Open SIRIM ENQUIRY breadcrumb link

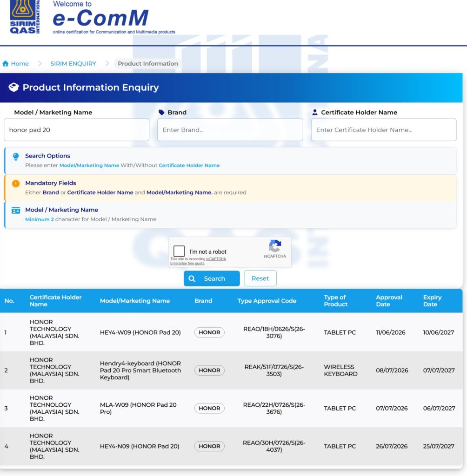tap(73, 64)
